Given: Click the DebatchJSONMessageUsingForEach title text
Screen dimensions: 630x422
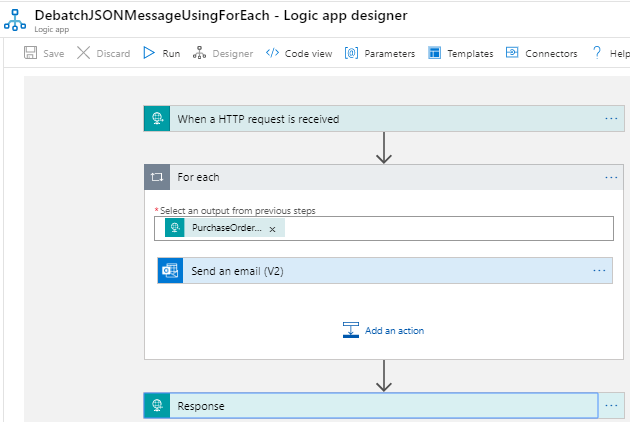Looking at the screenshot, I should point(152,15).
